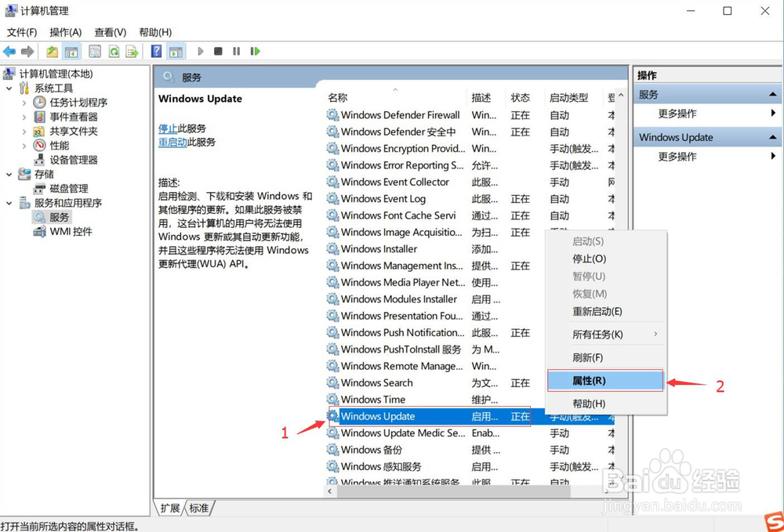Click the 重启动 this service link

click(x=172, y=142)
